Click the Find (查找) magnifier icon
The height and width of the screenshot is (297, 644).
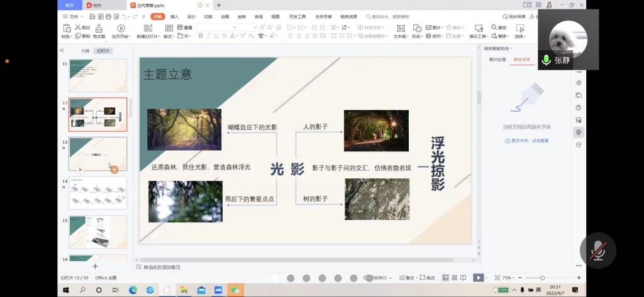click(x=495, y=28)
